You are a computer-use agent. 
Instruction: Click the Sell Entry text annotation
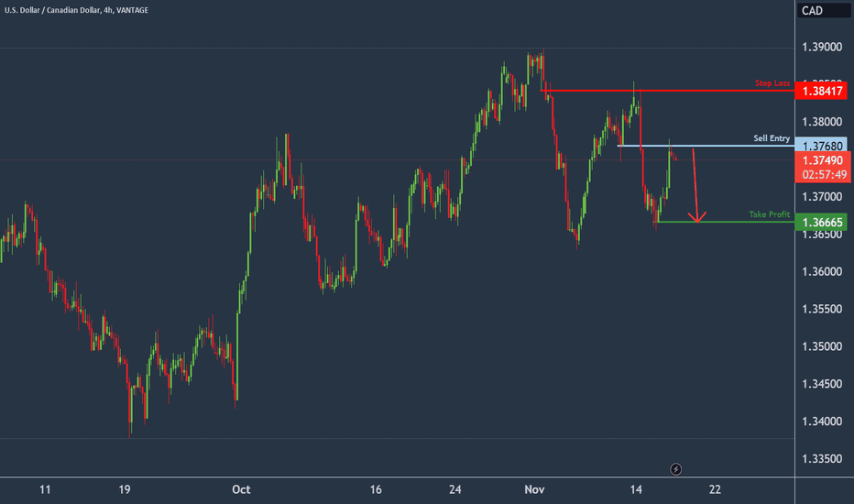click(772, 138)
